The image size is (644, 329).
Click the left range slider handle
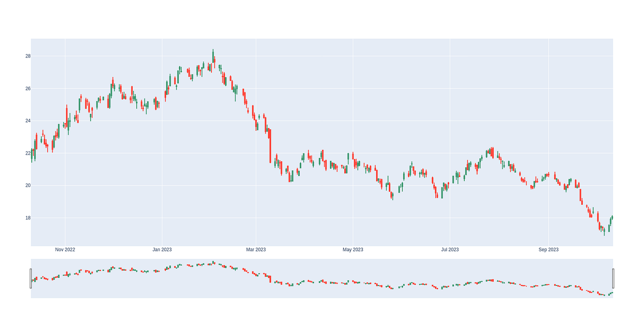coord(30,277)
